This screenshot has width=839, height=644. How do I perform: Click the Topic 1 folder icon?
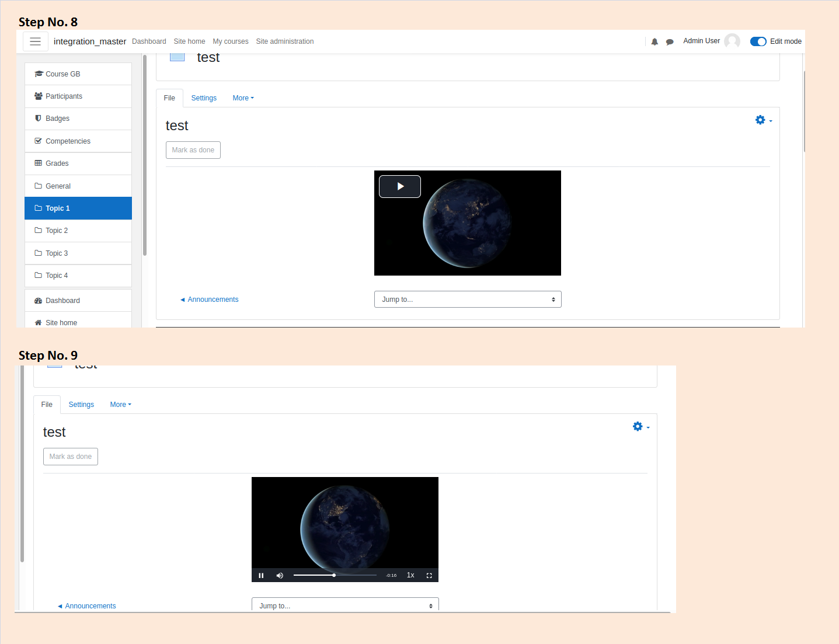pyautogui.click(x=39, y=208)
